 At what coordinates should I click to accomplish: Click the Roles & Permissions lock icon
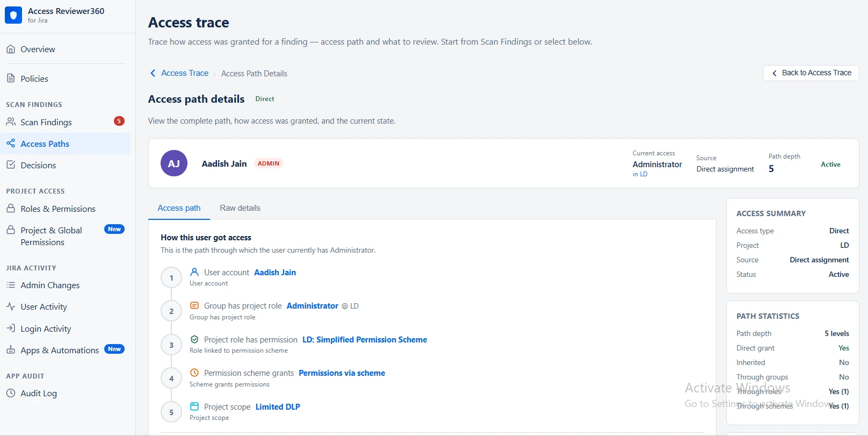click(x=11, y=209)
